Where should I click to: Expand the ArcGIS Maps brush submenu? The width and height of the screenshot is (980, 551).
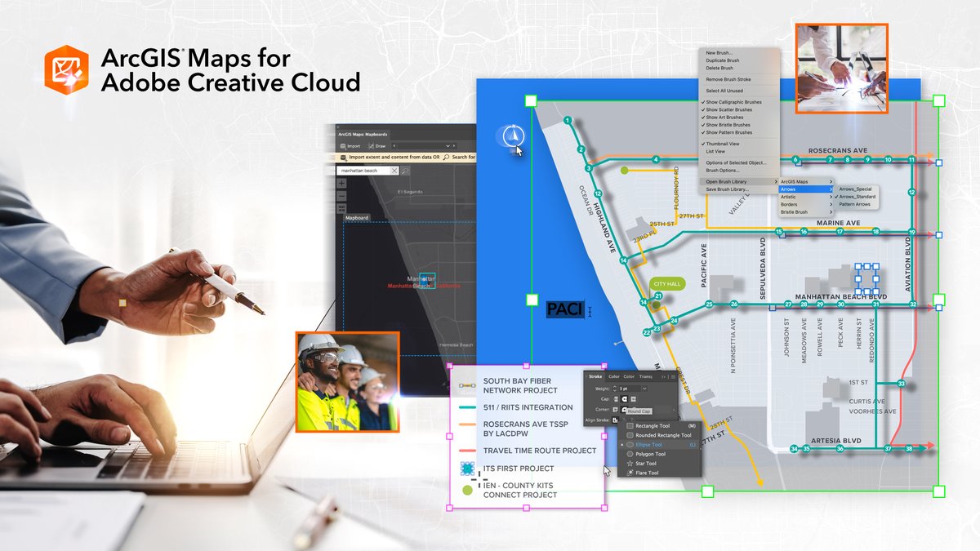[x=807, y=181]
